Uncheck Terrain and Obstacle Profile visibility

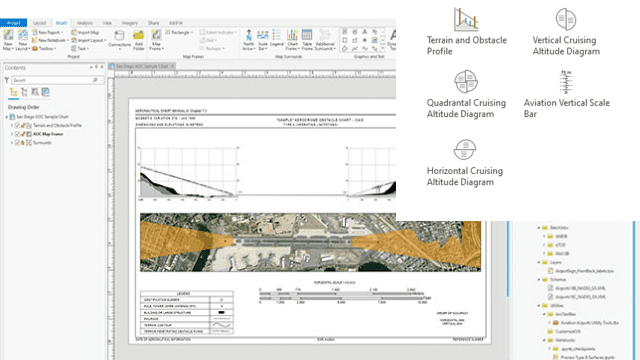(x=17, y=125)
